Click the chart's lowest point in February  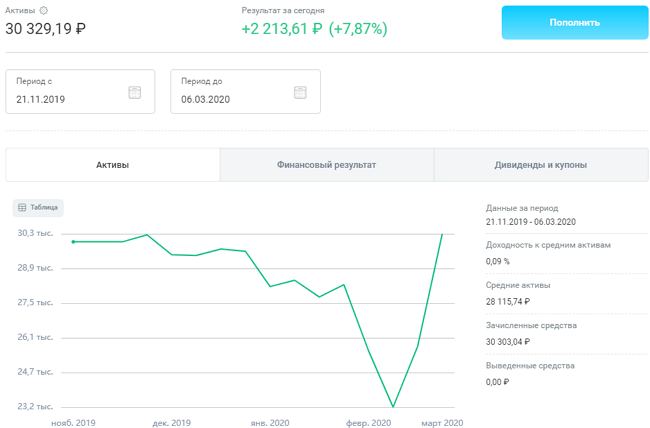[394, 407]
